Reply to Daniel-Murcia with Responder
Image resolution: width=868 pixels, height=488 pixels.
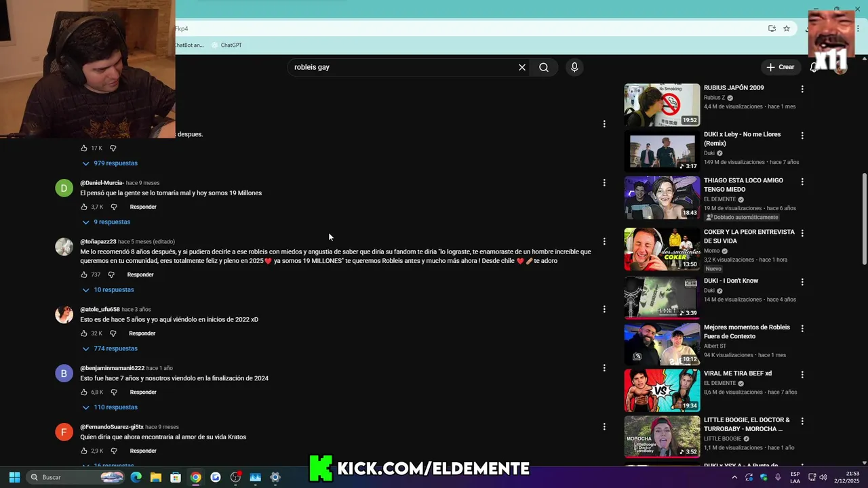pyautogui.click(x=143, y=207)
